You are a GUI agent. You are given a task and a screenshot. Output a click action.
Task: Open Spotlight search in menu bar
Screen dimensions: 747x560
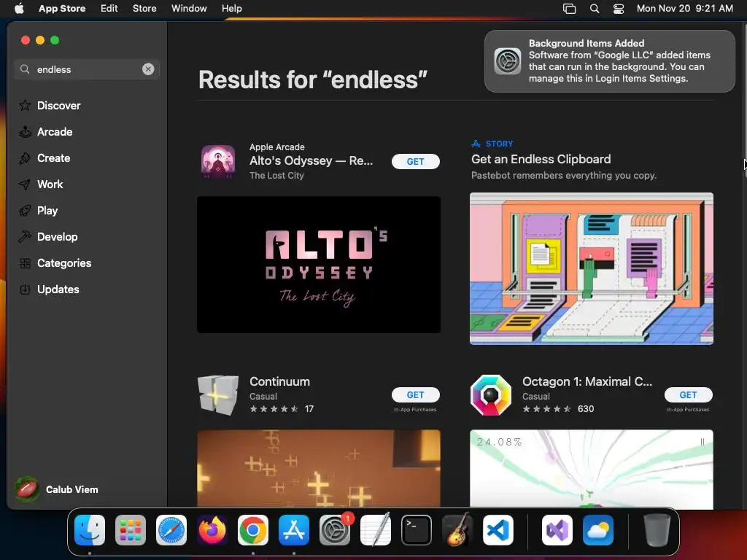tap(594, 8)
